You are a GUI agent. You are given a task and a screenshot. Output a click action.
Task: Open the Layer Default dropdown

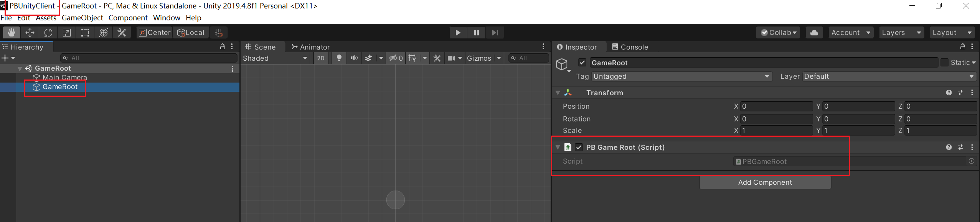coord(889,76)
